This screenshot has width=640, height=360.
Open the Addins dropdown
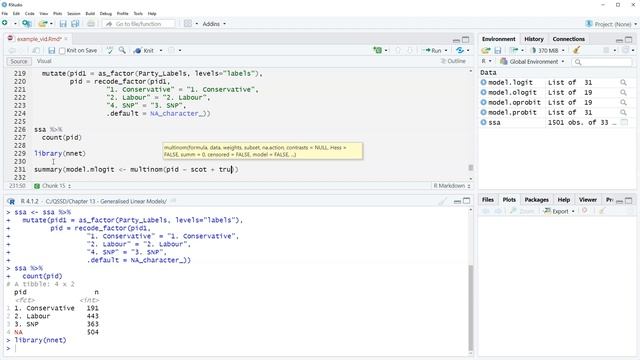pyautogui.click(x=214, y=24)
